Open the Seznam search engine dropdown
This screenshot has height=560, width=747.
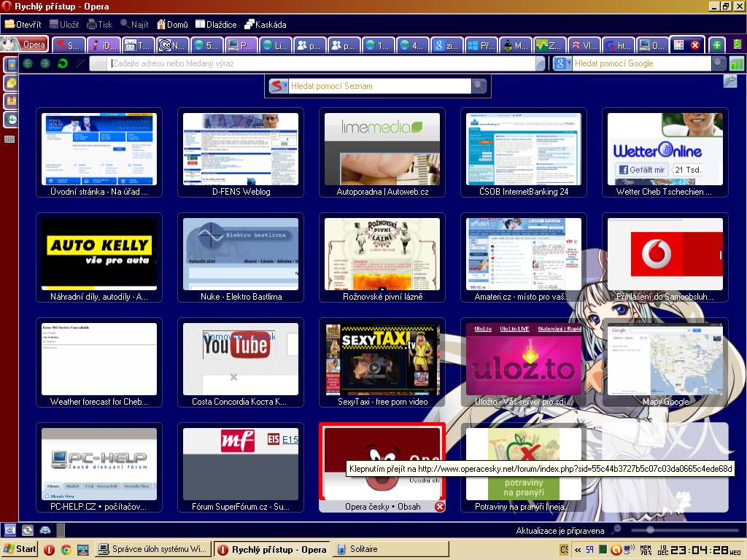click(x=278, y=86)
